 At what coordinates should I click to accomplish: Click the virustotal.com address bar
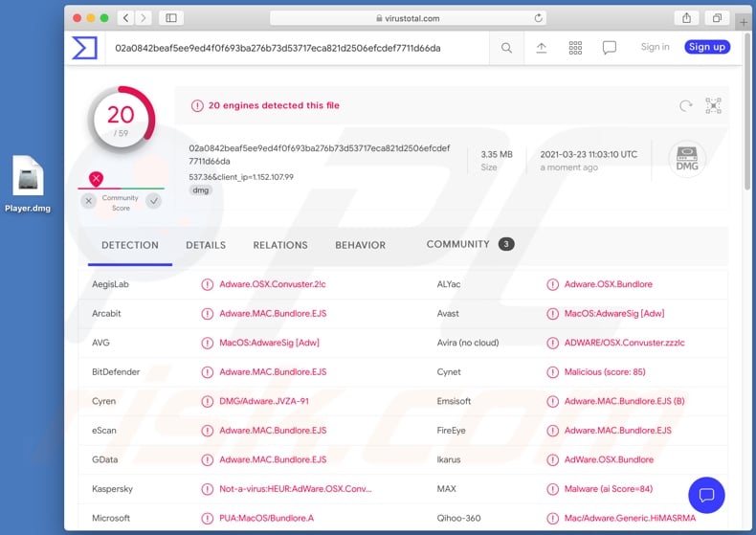click(x=408, y=18)
